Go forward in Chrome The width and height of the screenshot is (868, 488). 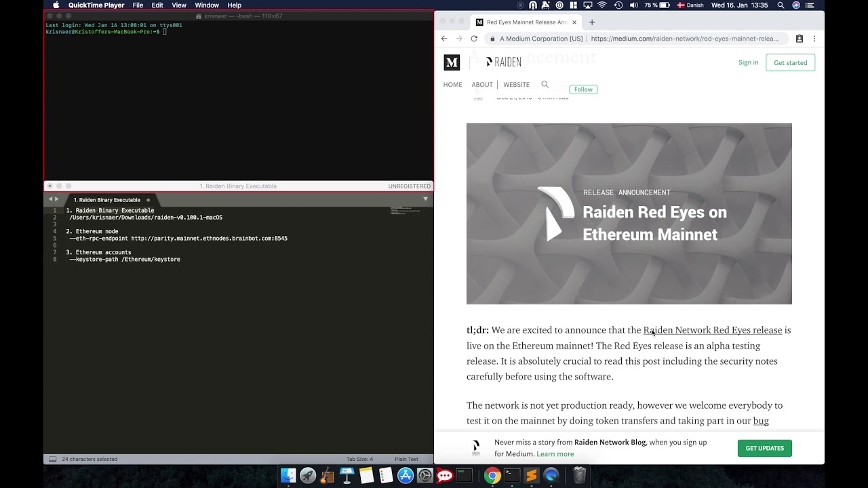459,39
